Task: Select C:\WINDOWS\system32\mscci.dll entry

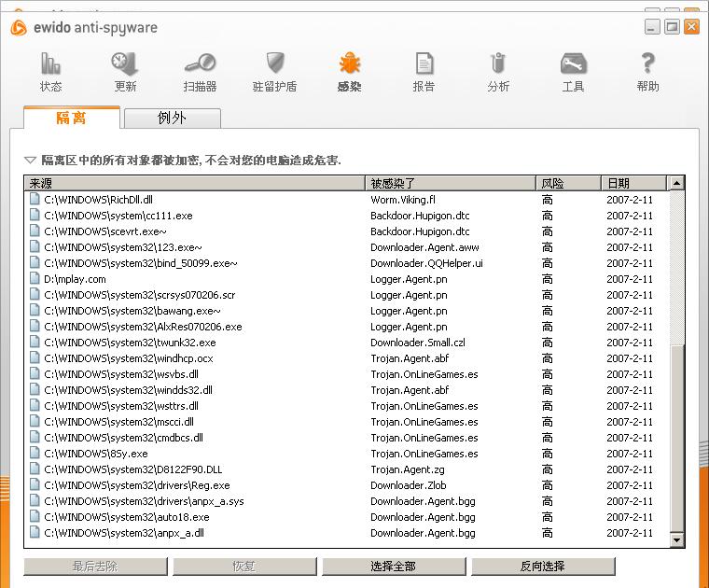Action: coord(118,422)
